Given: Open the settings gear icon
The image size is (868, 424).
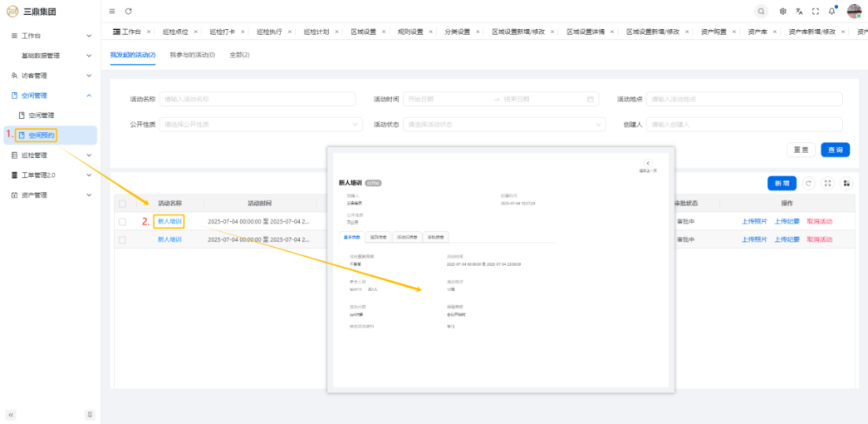Looking at the screenshot, I should (x=782, y=11).
